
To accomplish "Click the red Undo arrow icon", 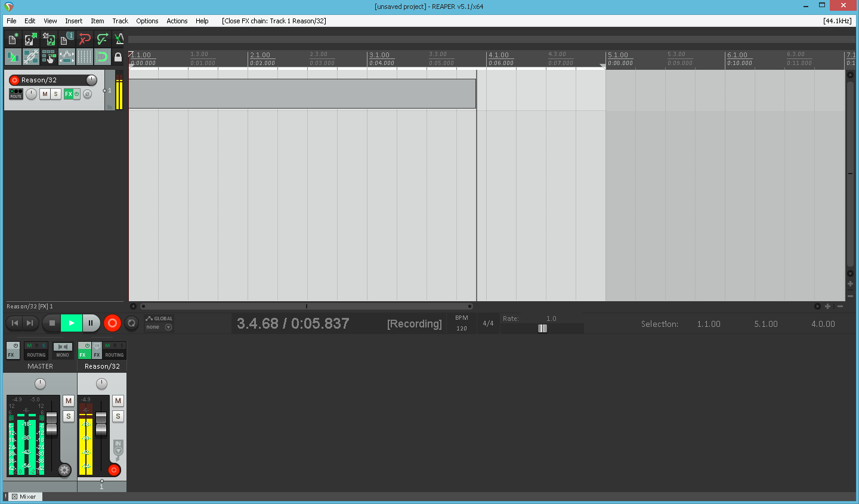I will pyautogui.click(x=84, y=39).
